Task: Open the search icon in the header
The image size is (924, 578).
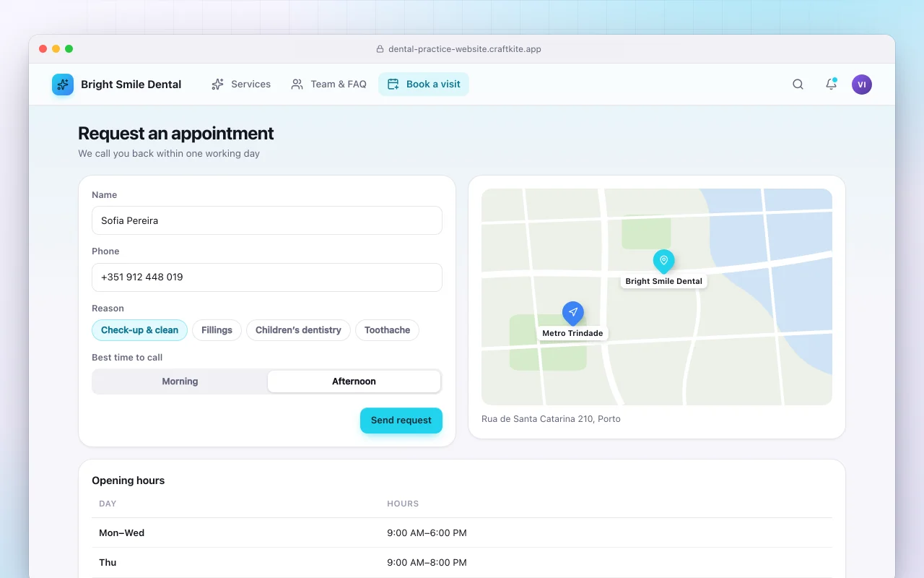Action: [798, 85]
